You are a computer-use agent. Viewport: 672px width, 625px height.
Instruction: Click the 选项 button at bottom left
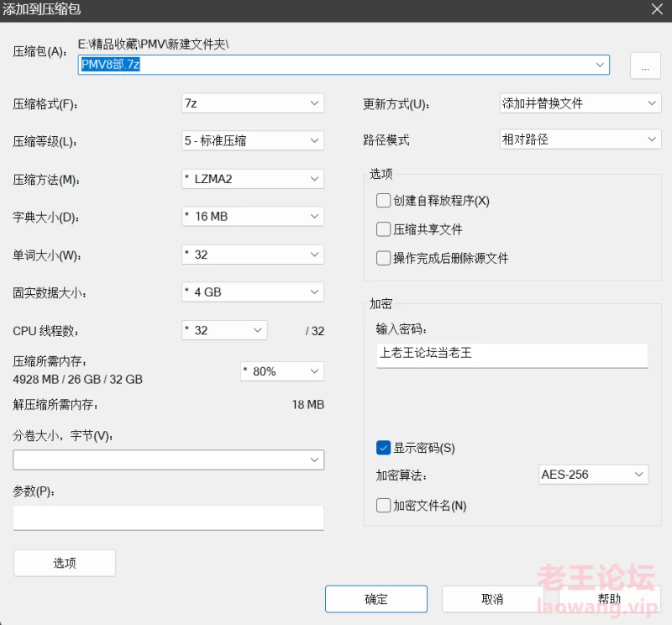click(x=65, y=563)
